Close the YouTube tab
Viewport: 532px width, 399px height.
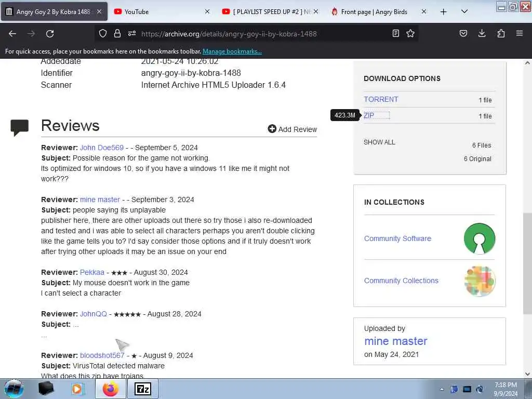click(x=207, y=11)
